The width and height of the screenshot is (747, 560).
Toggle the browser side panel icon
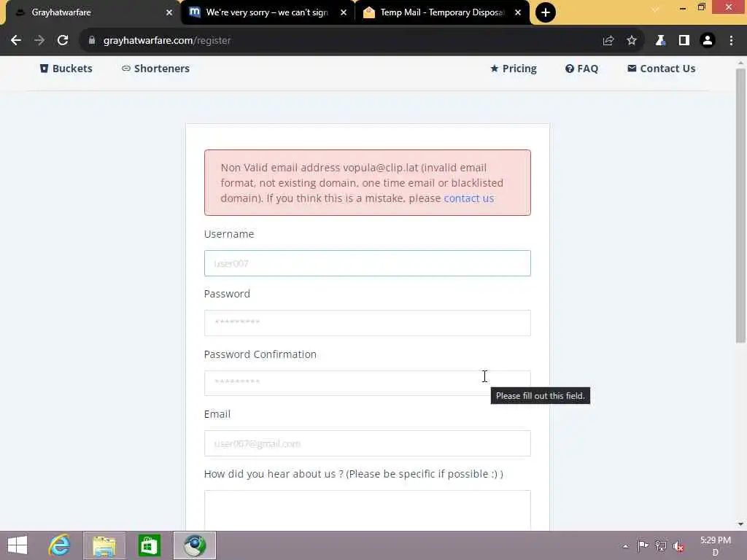(x=684, y=41)
